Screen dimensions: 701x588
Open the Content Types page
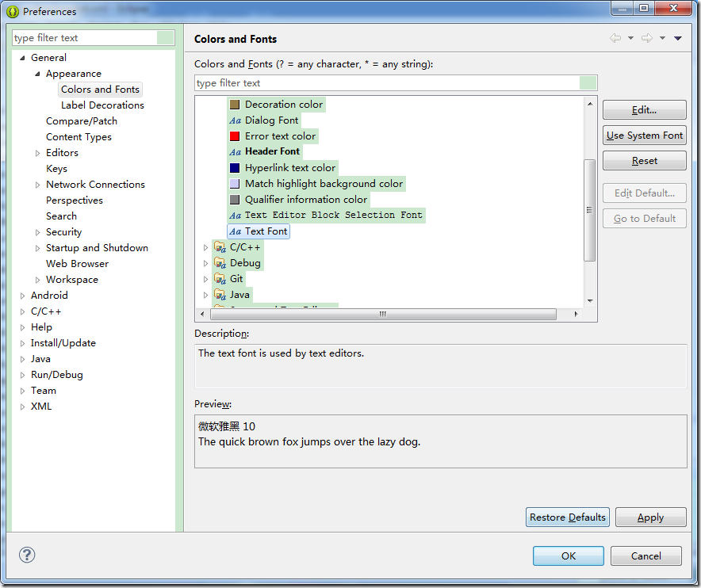pyautogui.click(x=79, y=137)
